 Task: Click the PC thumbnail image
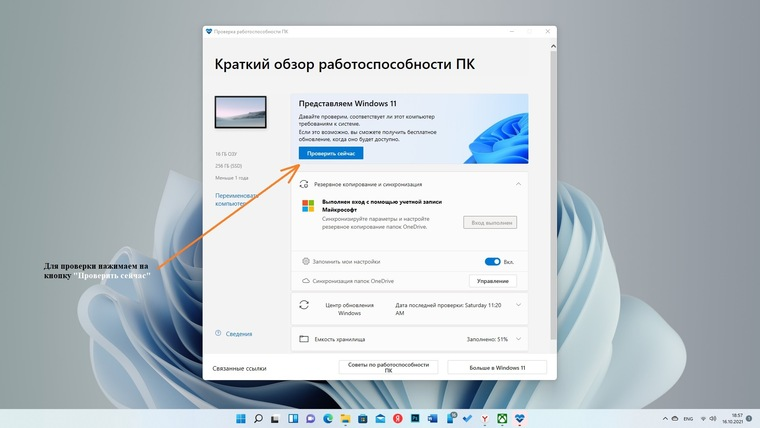240,111
